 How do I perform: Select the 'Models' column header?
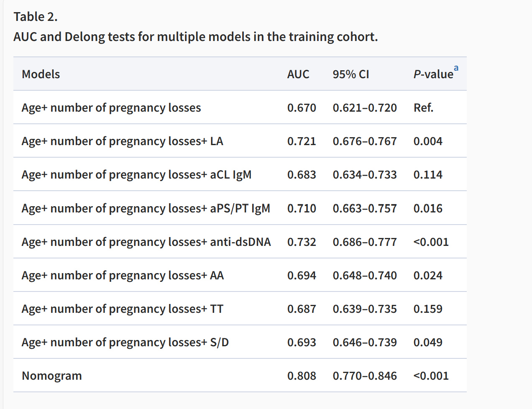coord(41,74)
